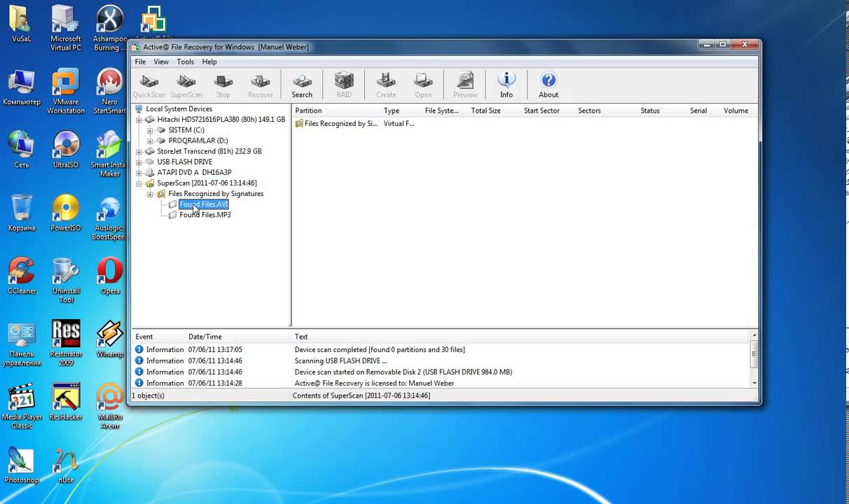The height and width of the screenshot is (504, 849).
Task: Collapse the SuperScan results node
Action: (x=139, y=183)
